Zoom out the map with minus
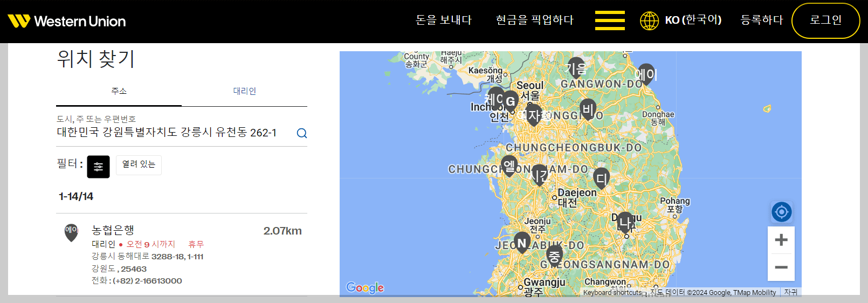868x303 pixels. pos(781,267)
